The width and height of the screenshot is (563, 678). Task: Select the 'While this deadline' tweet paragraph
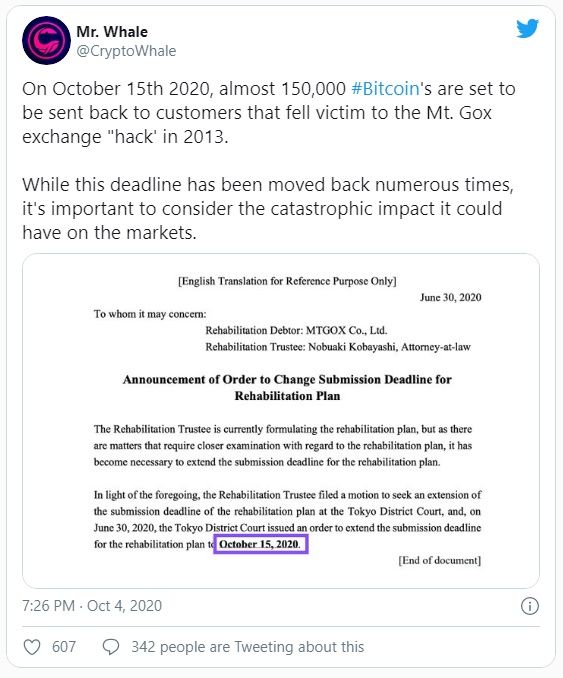268,208
